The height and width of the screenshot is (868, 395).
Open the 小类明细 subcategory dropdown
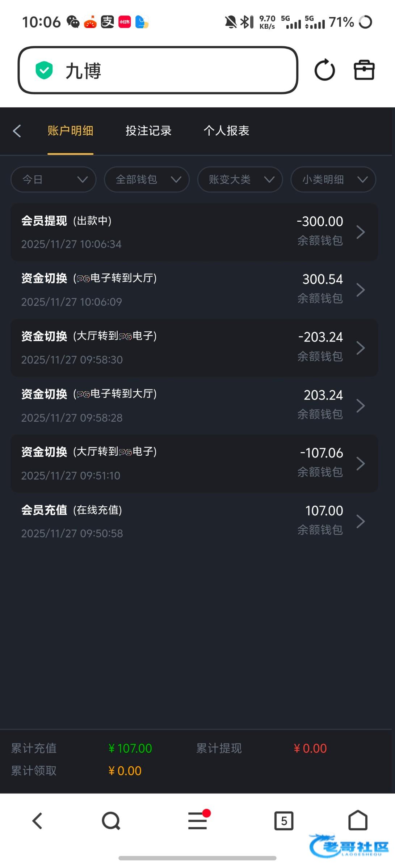click(333, 179)
